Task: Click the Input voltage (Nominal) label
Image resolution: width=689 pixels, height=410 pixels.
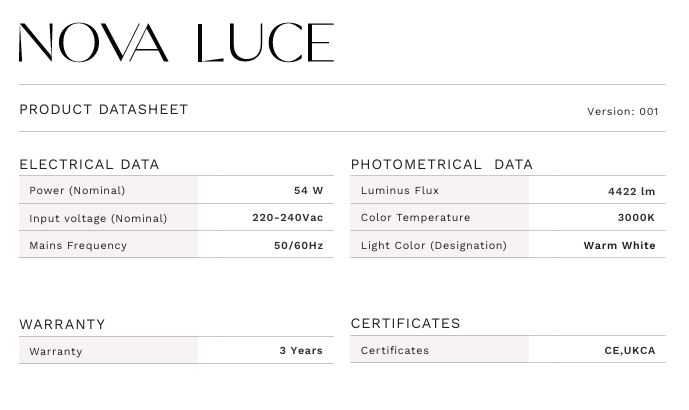Action: [98, 218]
